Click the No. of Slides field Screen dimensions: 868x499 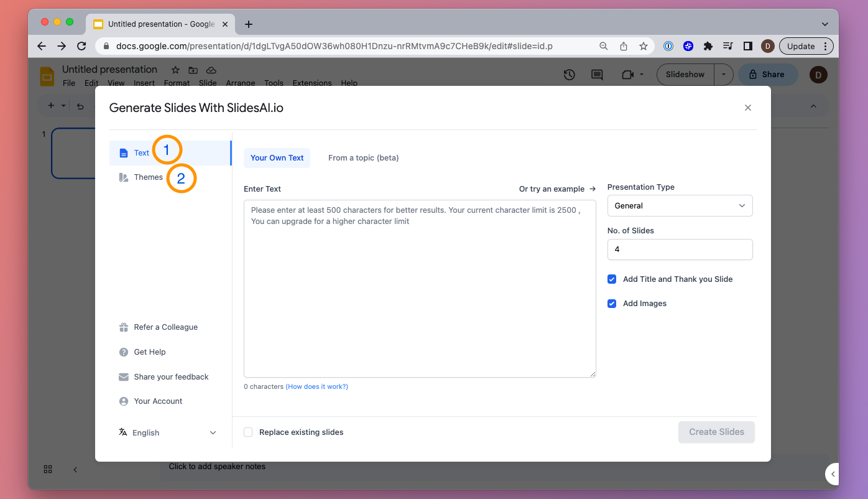coord(680,250)
